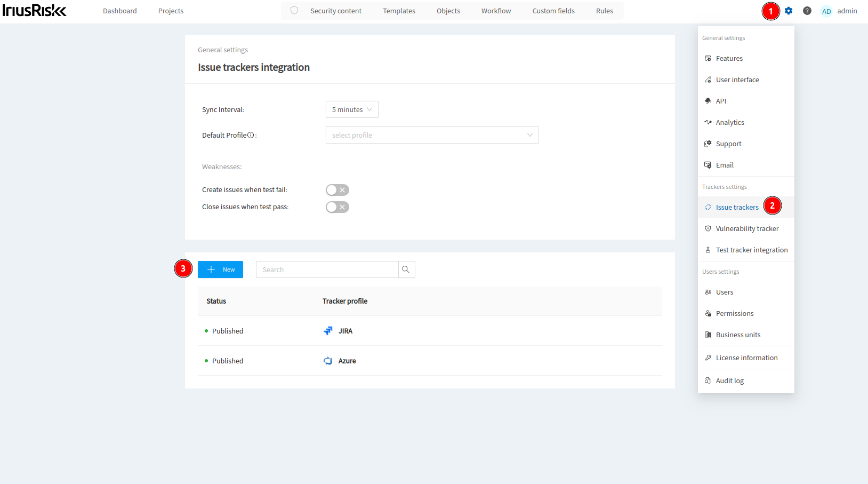Click the License information key icon

[x=708, y=358]
